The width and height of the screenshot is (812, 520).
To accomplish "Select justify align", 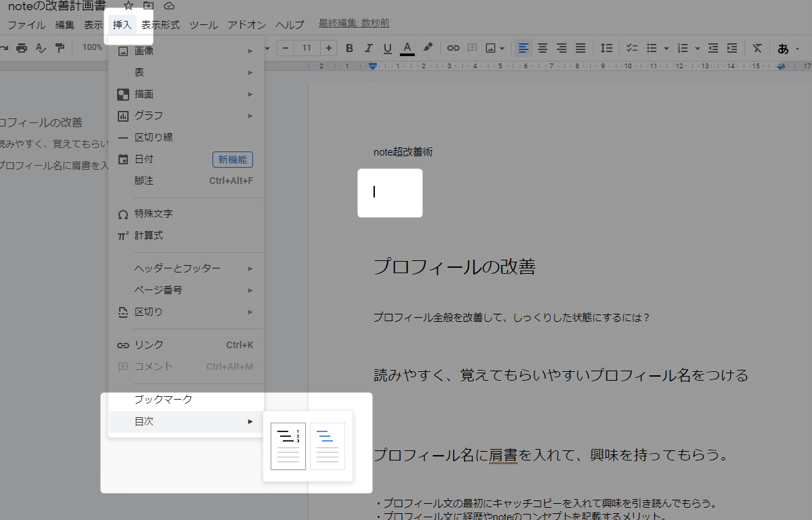I will (581, 48).
